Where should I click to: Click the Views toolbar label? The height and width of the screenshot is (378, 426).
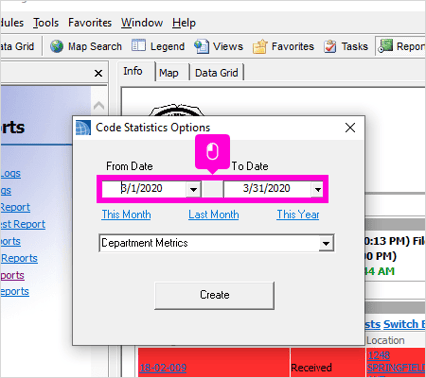228,46
